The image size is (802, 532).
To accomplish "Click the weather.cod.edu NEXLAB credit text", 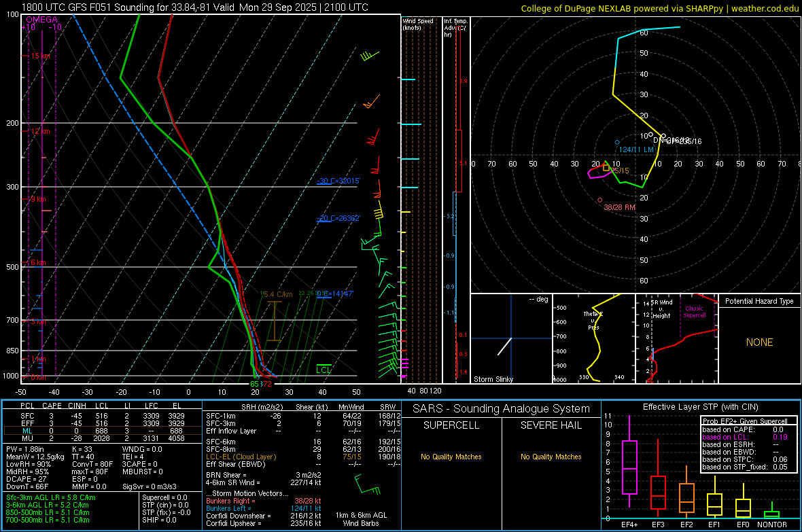I will 660,8.
